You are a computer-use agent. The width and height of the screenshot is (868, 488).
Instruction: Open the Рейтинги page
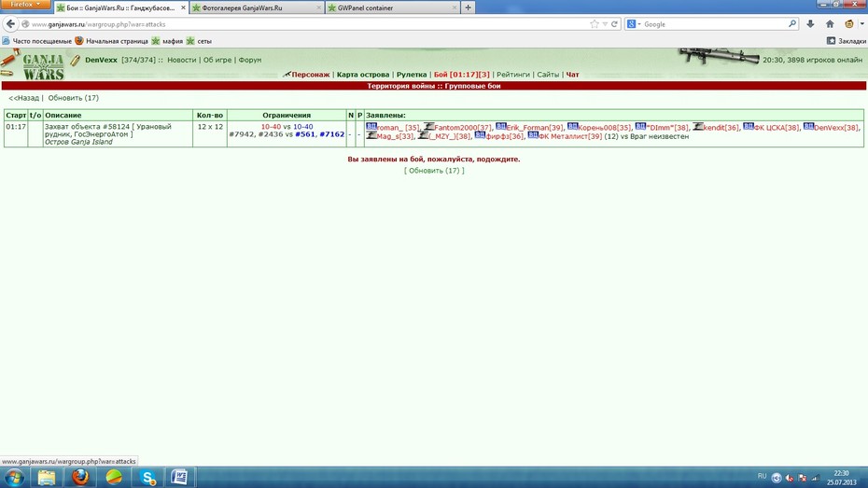513,74
